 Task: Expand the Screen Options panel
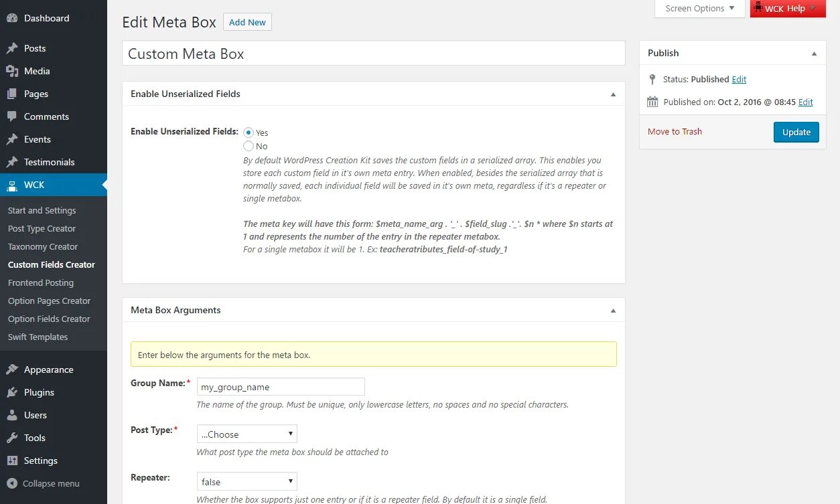[x=701, y=9]
